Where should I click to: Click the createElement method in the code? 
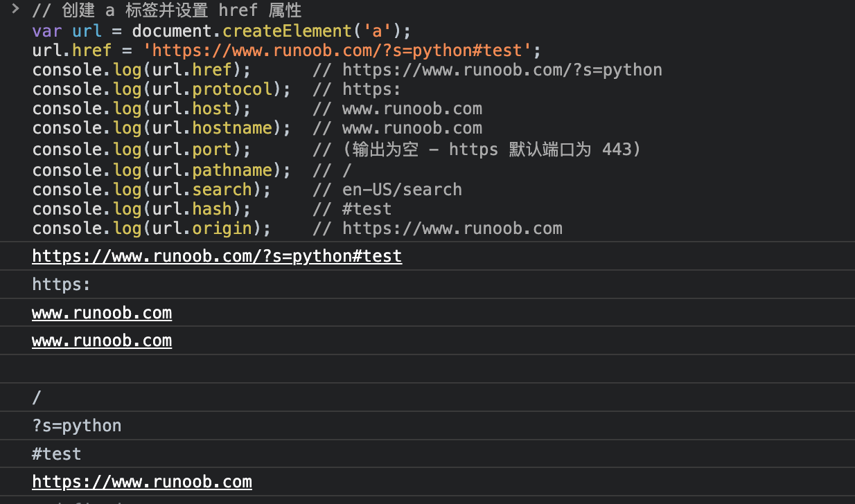click(x=287, y=31)
